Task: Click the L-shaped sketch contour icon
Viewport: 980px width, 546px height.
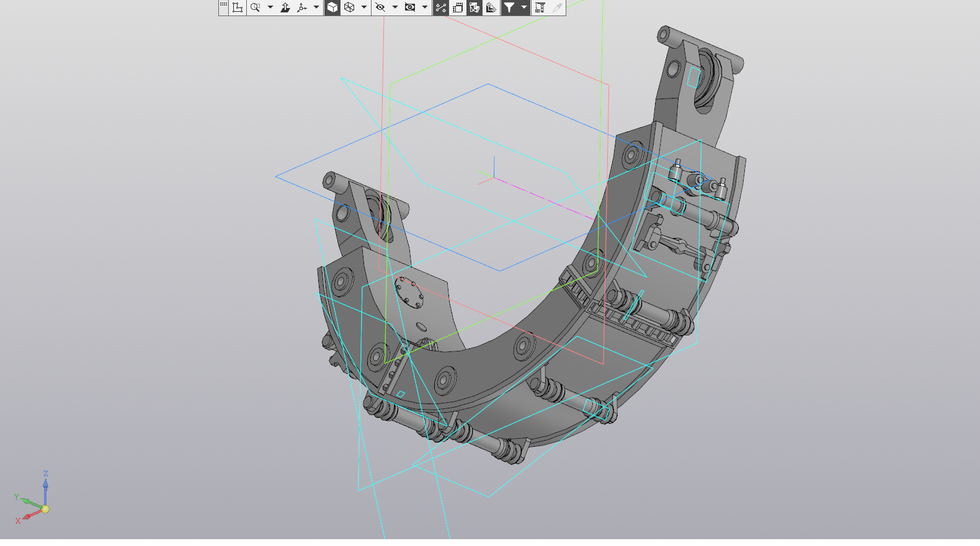Action: click(238, 7)
